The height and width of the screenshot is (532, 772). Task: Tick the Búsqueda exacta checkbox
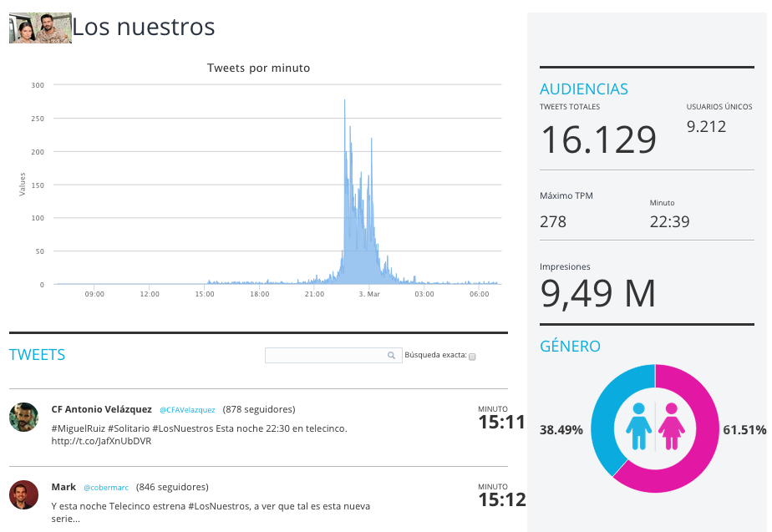(x=472, y=357)
